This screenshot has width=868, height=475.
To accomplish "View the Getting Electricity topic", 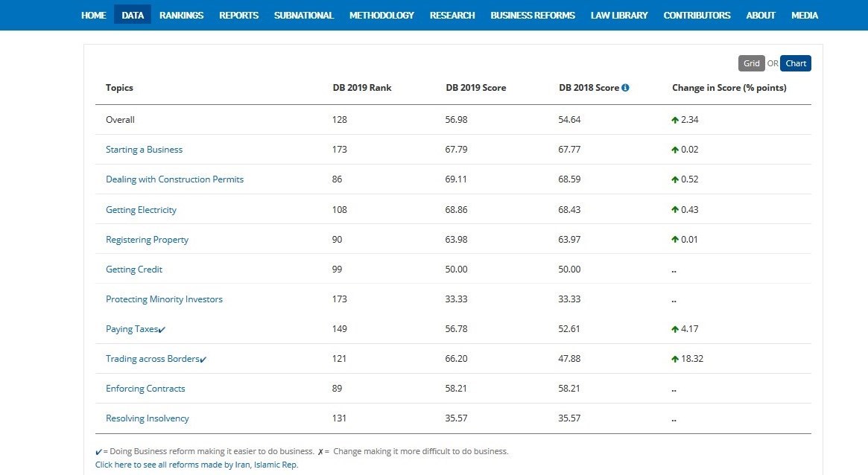I will [x=141, y=210].
